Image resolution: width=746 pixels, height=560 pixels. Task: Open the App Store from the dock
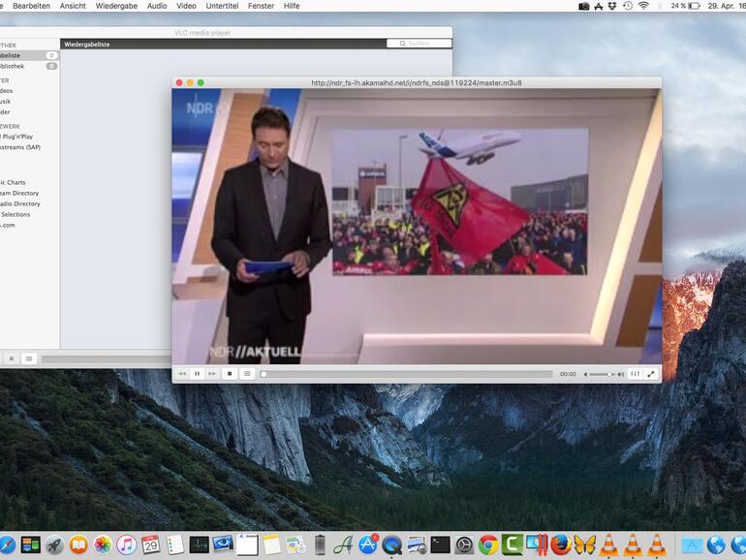[x=368, y=545]
